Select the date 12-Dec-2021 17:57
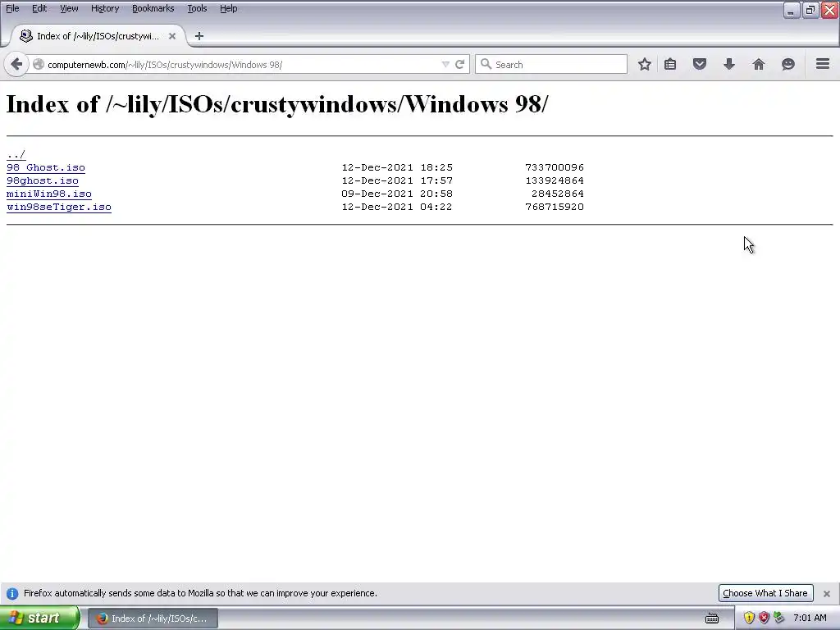The image size is (840, 630). 397,180
